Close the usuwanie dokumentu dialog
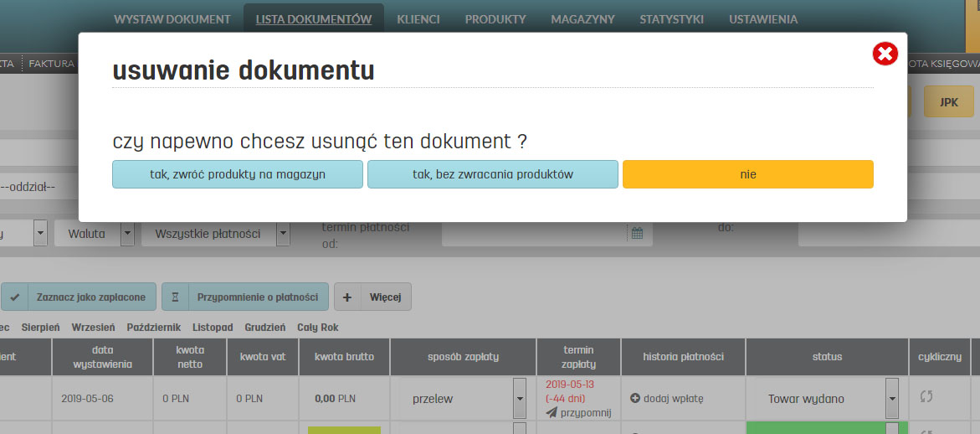This screenshot has width=980, height=434. point(885,54)
